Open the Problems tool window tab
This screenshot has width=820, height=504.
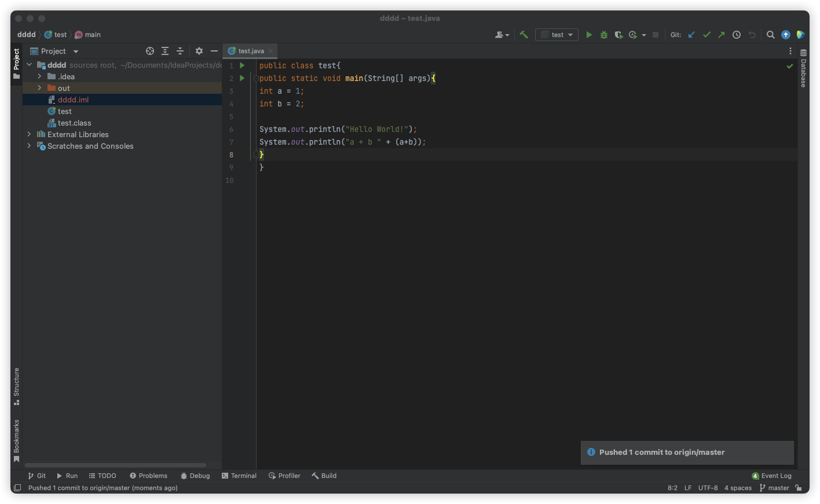(149, 476)
